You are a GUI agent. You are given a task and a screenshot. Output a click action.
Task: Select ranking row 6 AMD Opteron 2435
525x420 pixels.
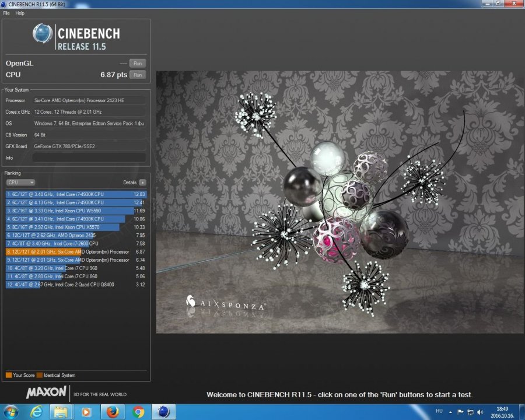76,235
